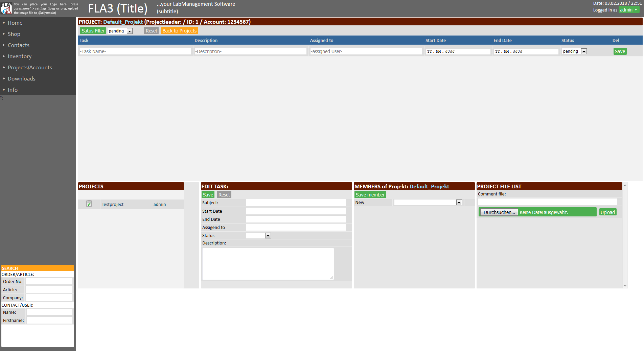This screenshot has height=351, width=644.
Task: Click the Description textarea in Edit Task
Action: pyautogui.click(x=268, y=264)
